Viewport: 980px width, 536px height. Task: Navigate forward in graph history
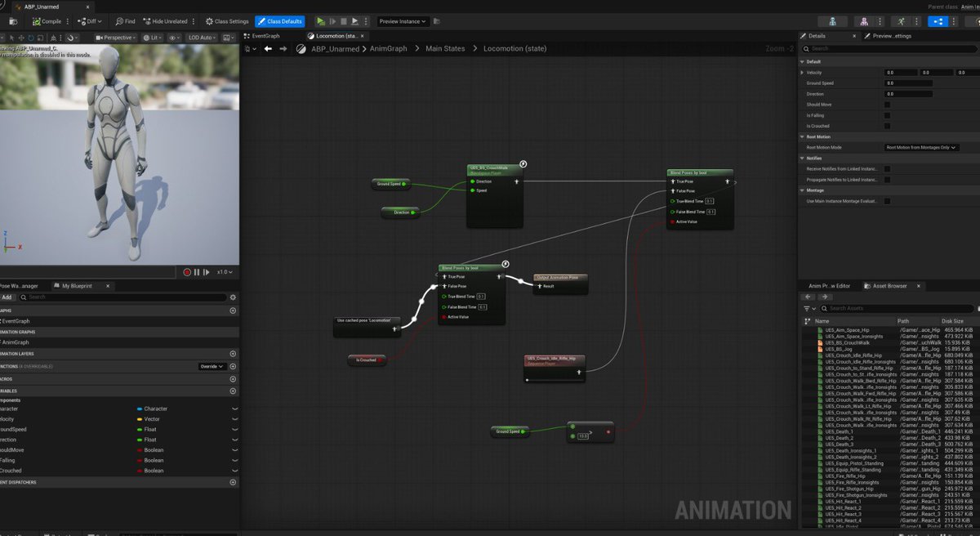point(283,49)
